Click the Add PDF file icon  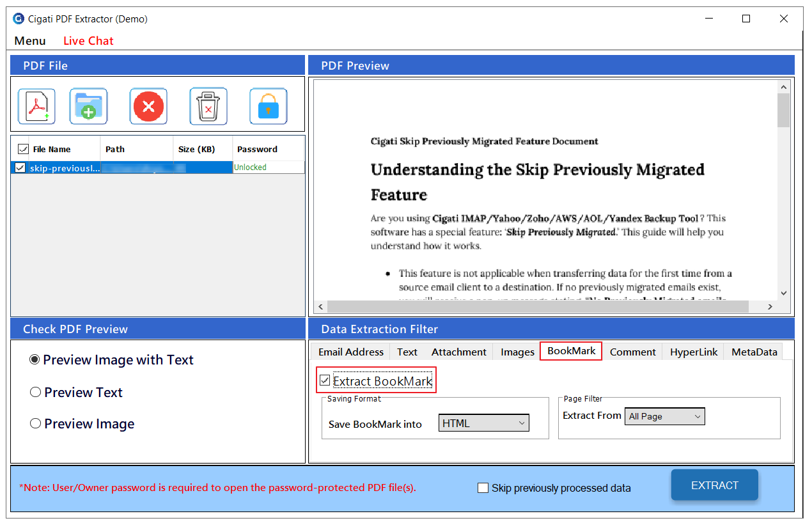[36, 106]
